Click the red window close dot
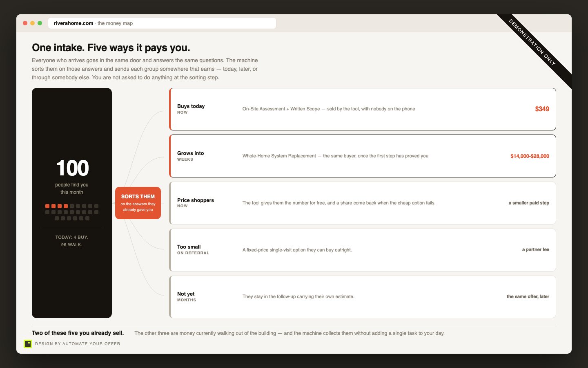The height and width of the screenshot is (368, 588). (x=25, y=23)
